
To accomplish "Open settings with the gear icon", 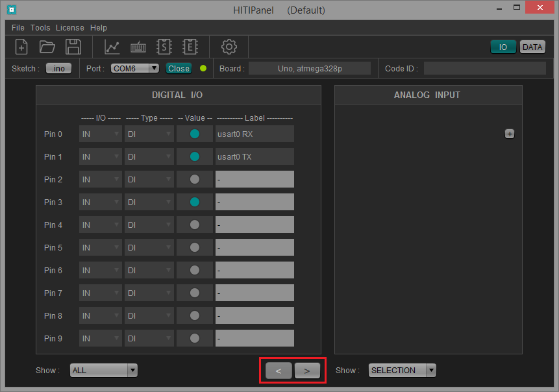I will (229, 47).
